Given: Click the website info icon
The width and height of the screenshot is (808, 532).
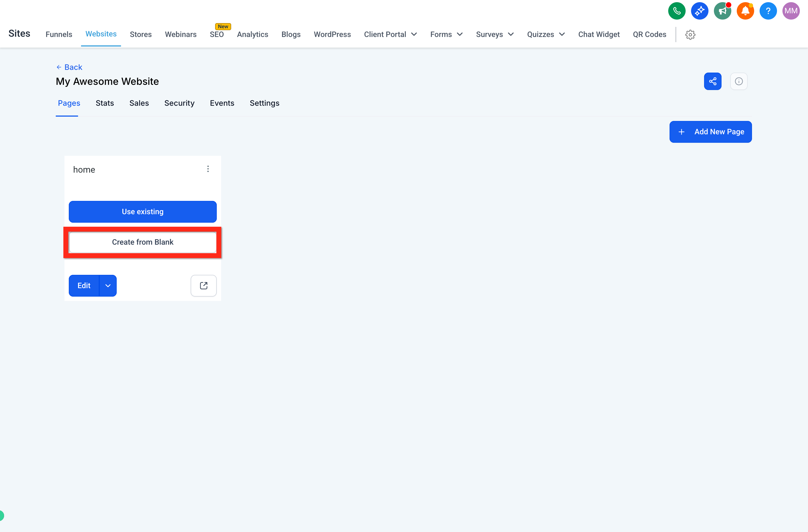Looking at the screenshot, I should pos(739,82).
